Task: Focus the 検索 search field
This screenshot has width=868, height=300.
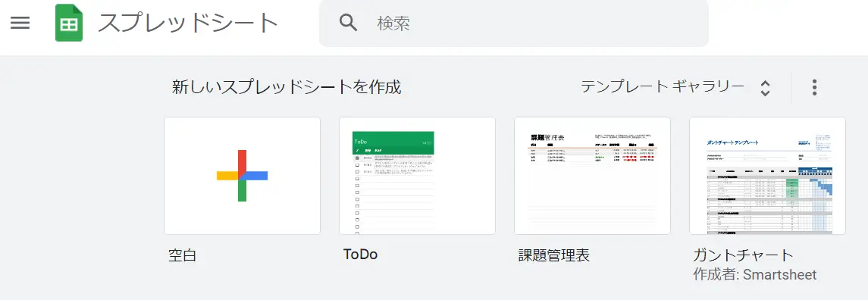Action: point(514,23)
